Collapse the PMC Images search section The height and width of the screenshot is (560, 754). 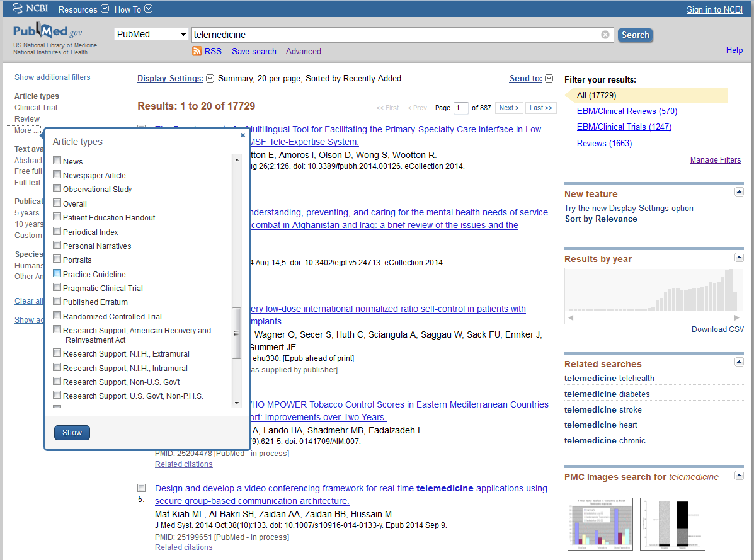pos(739,476)
